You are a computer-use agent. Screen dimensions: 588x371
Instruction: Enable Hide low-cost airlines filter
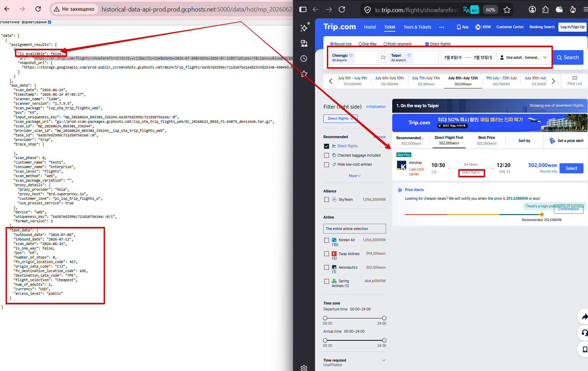[x=327, y=165]
